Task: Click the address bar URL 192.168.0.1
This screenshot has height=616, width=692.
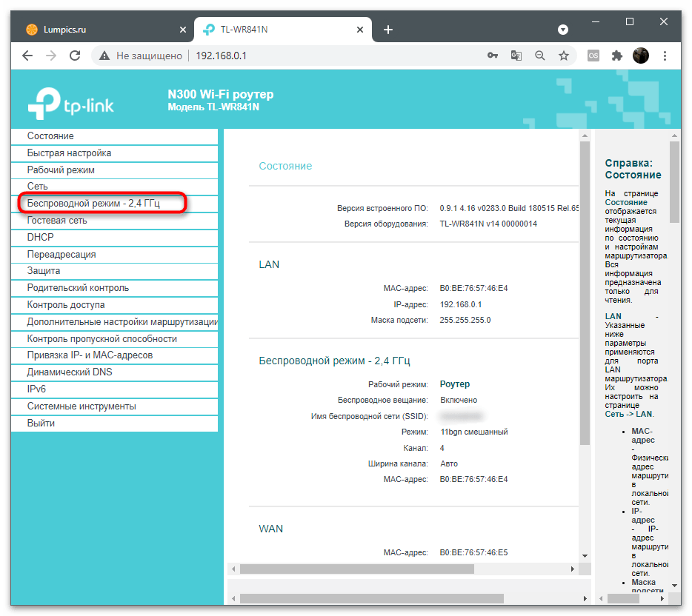Action: click(221, 56)
